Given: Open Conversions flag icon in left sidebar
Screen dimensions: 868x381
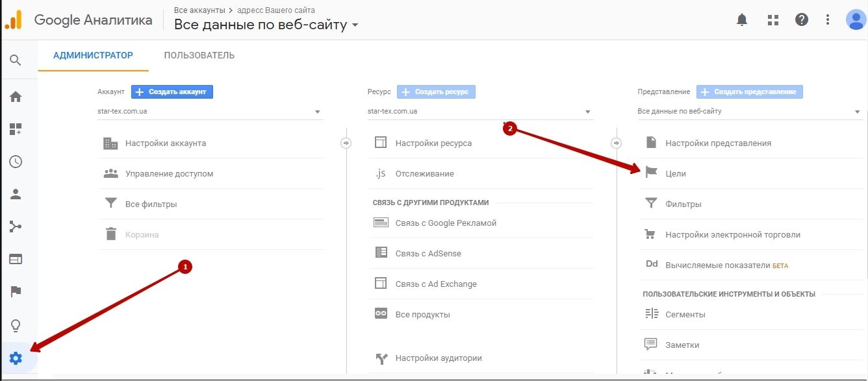Looking at the screenshot, I should [16, 291].
